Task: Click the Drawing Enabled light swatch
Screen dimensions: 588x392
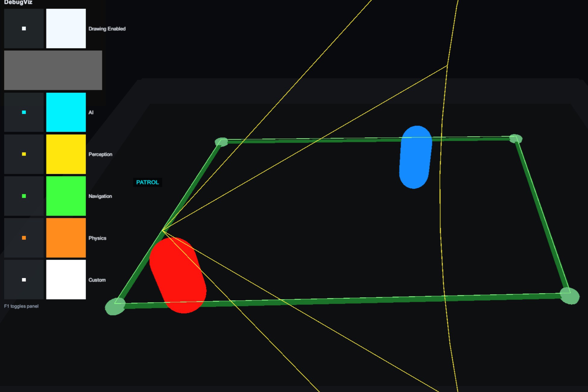Action: (66, 28)
